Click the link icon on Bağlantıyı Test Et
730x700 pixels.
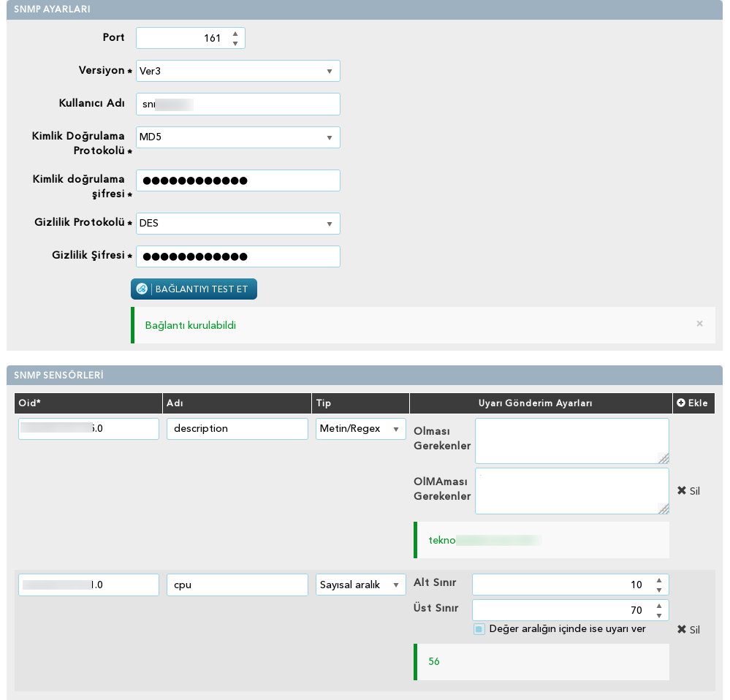coord(142,289)
